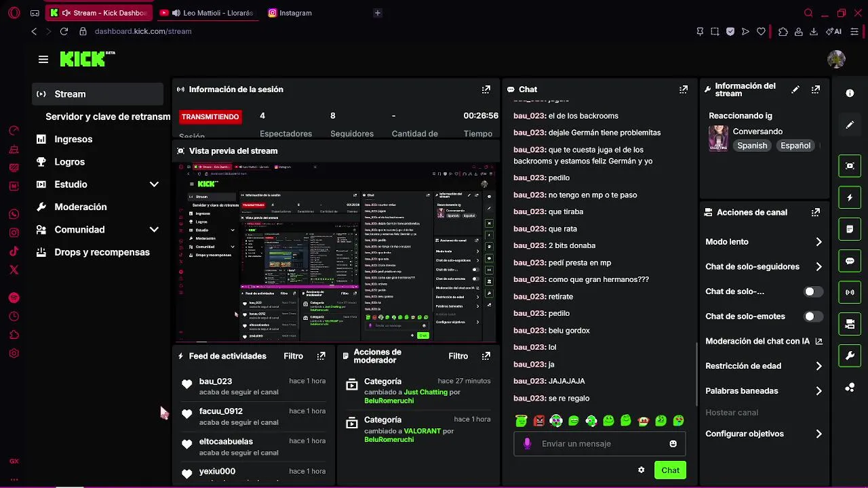Open Filtro in Feed de actividades

pyautogui.click(x=293, y=356)
